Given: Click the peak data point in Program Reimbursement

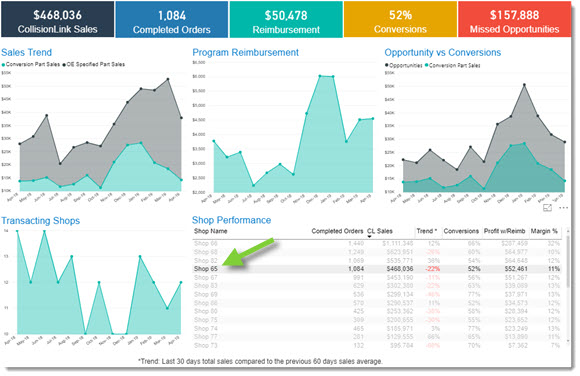Looking at the screenshot, I should pyautogui.click(x=320, y=76).
